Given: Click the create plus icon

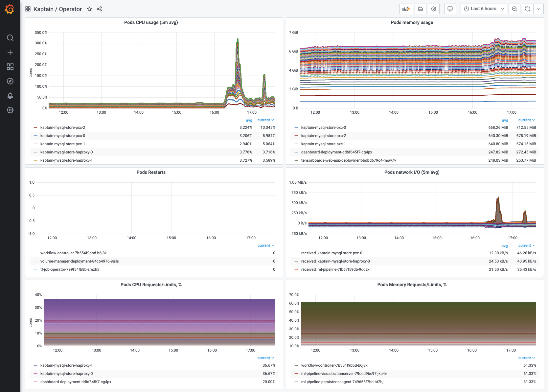Looking at the screenshot, I should [x=10, y=52].
